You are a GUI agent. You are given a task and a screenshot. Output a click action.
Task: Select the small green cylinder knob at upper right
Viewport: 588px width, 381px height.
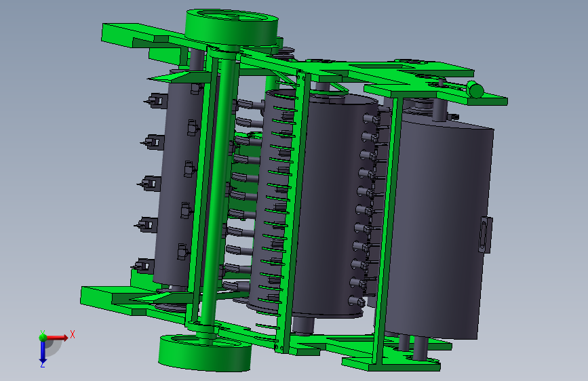[475, 90]
